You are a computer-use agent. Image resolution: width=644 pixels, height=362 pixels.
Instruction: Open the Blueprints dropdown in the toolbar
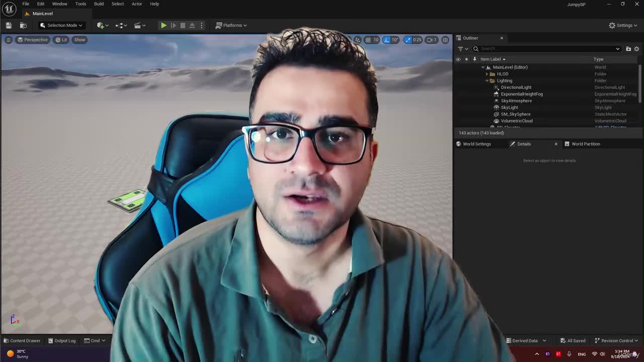click(x=121, y=25)
